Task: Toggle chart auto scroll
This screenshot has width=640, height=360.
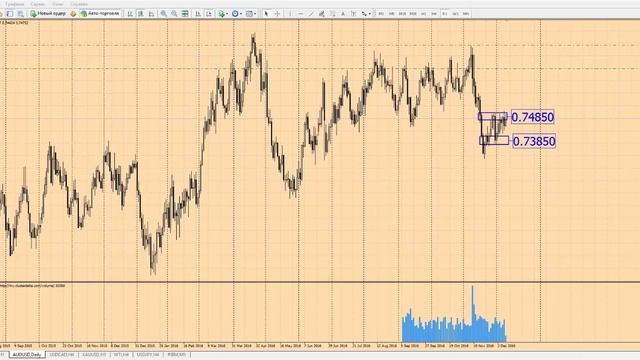Action: pos(198,14)
